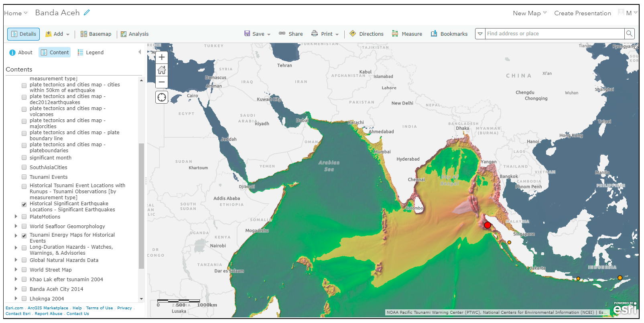
Task: Click the Create Presentation link
Action: point(582,13)
